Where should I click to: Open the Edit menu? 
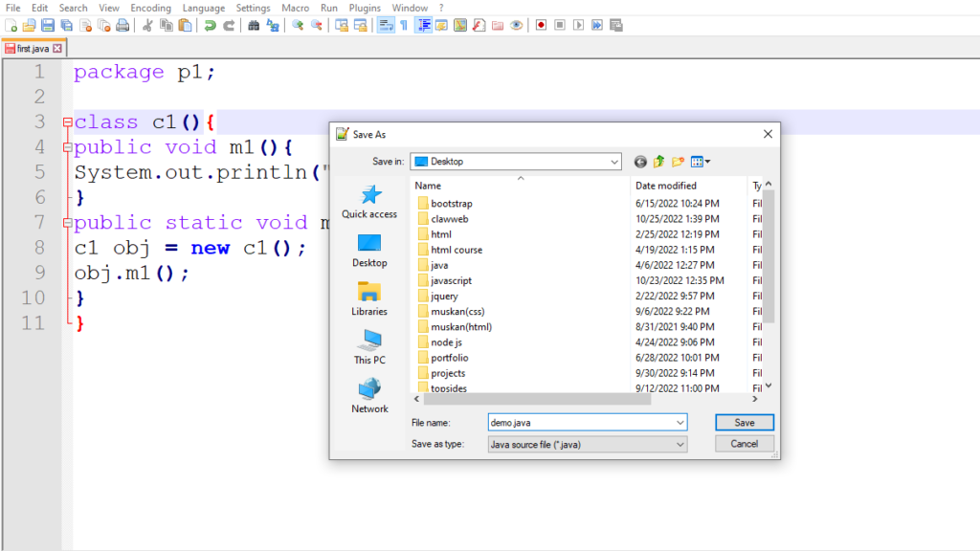(x=39, y=8)
